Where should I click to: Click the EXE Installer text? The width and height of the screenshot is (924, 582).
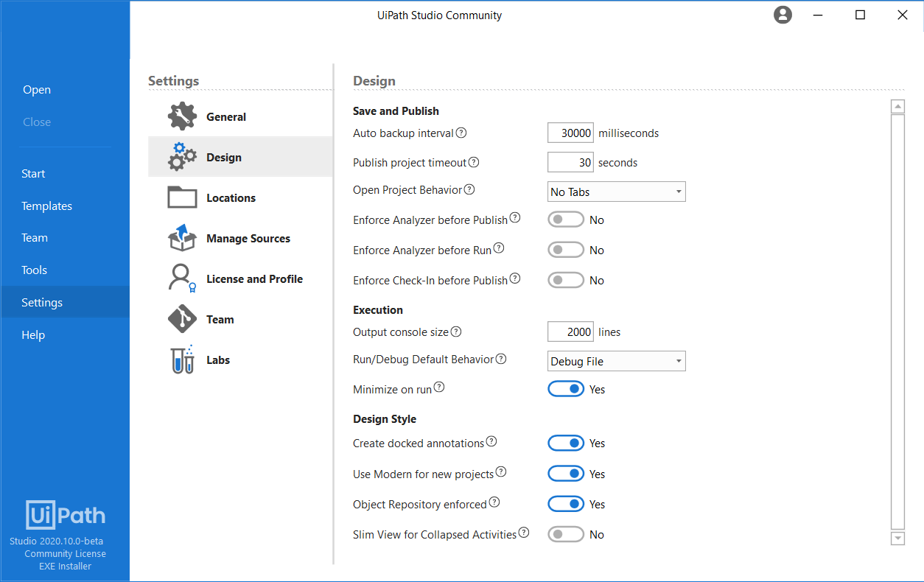tap(65, 566)
